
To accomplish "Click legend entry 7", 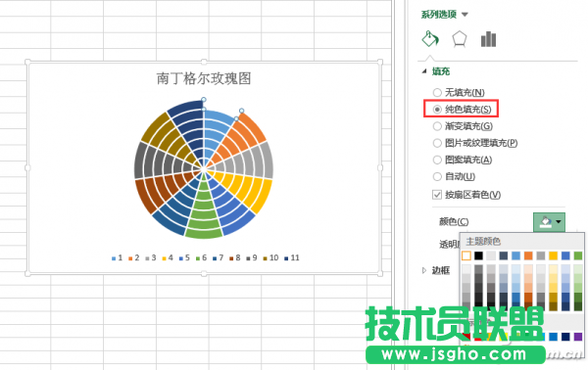I will point(219,258).
